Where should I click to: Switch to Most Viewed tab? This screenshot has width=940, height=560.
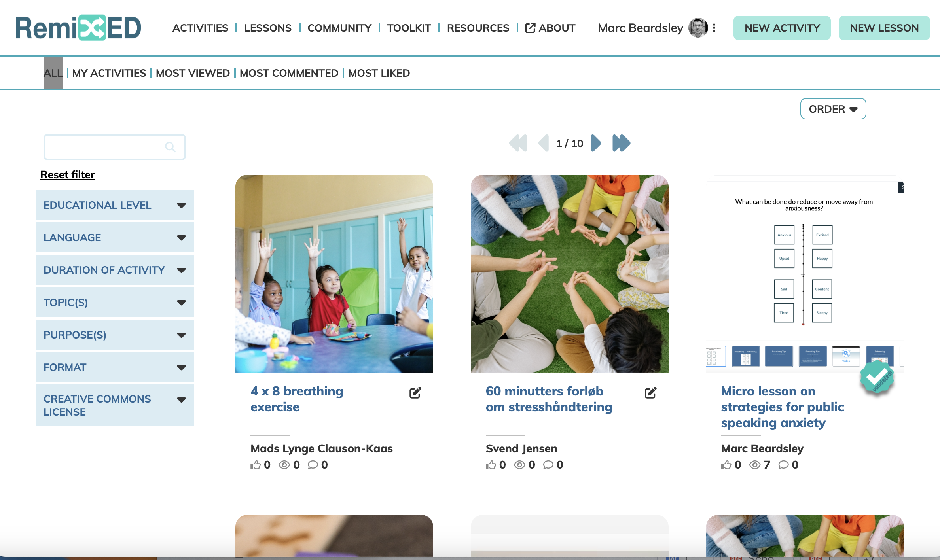[193, 73]
